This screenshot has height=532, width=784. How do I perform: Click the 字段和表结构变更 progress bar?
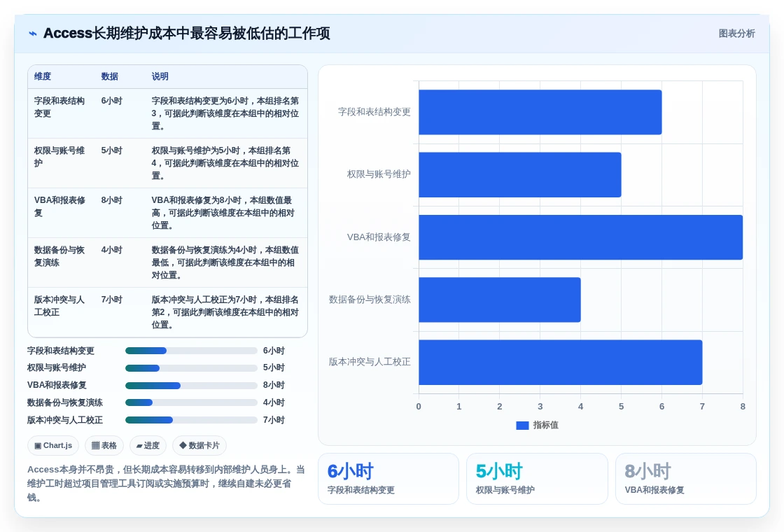point(191,351)
